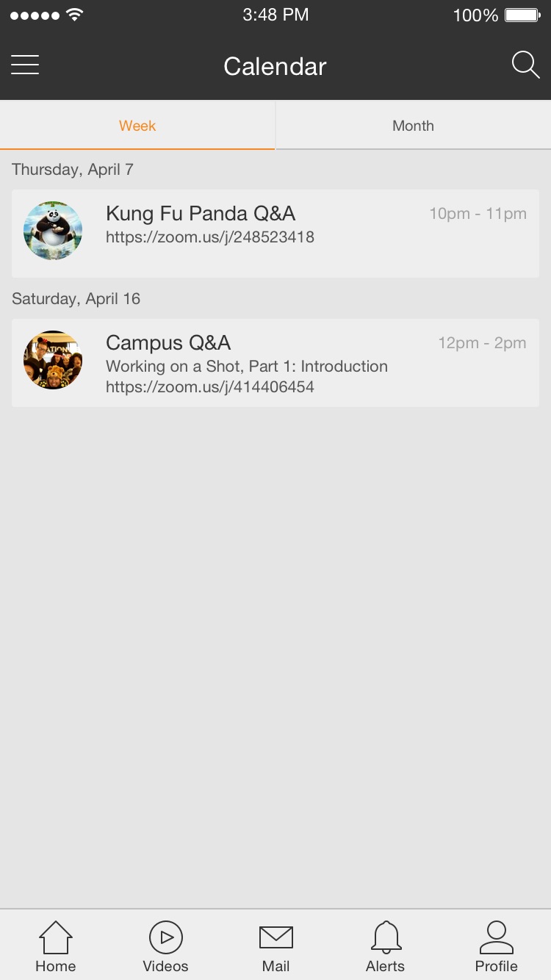Open the Campus Q&A event

(x=275, y=363)
